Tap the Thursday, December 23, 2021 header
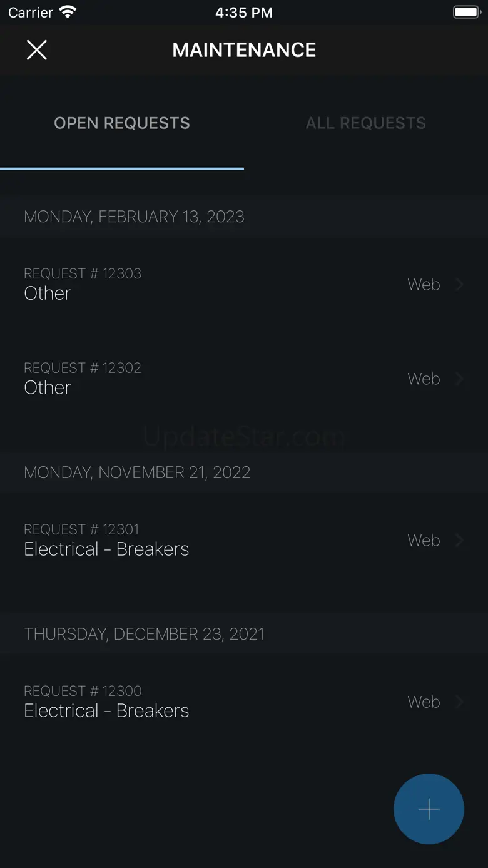Image resolution: width=488 pixels, height=868 pixels. (144, 634)
